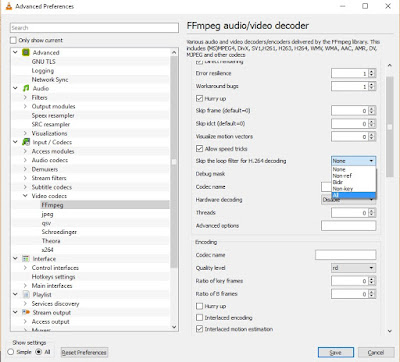Choose Non-key in the loop filter list

coord(354,189)
